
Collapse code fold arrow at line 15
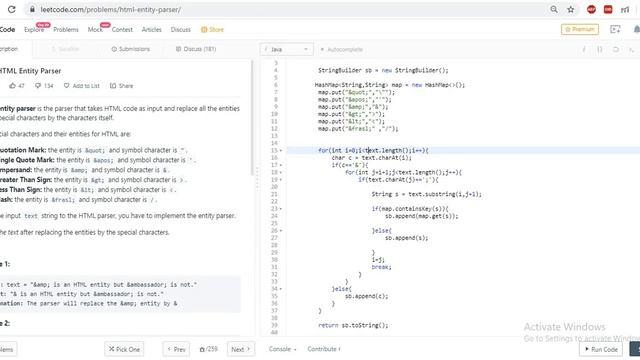pyautogui.click(x=281, y=151)
